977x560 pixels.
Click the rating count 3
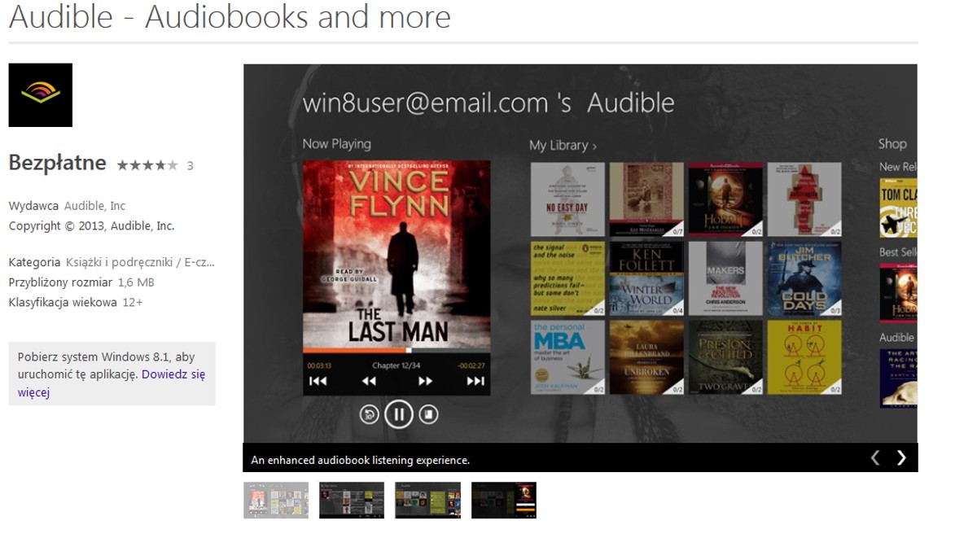(190, 166)
